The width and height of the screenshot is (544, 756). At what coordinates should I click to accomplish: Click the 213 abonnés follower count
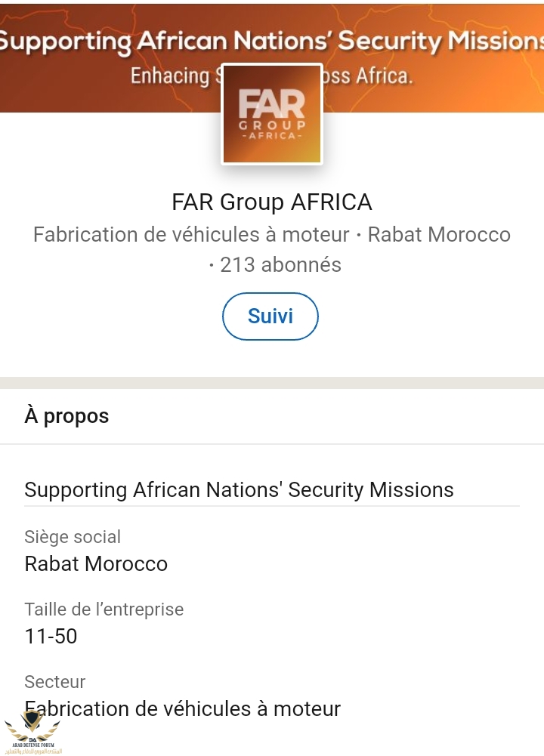click(x=280, y=265)
